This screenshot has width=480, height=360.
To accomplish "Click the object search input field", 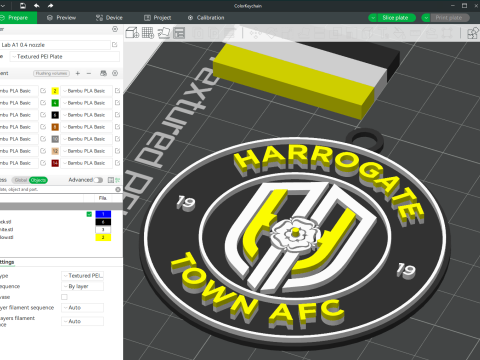I will pos(57,189).
